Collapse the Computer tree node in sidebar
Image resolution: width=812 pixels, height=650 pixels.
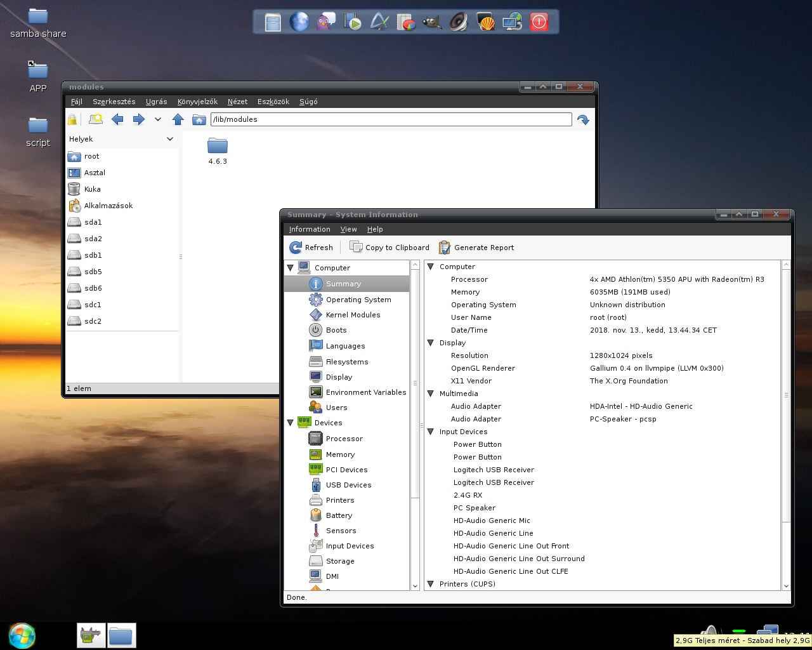[x=291, y=268]
